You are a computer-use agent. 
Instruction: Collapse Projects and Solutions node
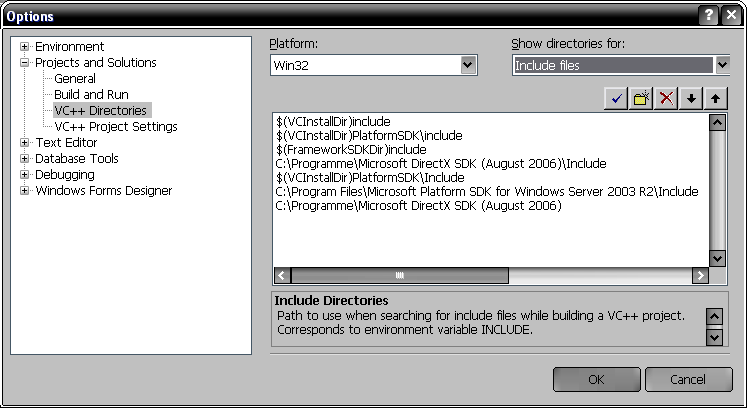[x=25, y=63]
